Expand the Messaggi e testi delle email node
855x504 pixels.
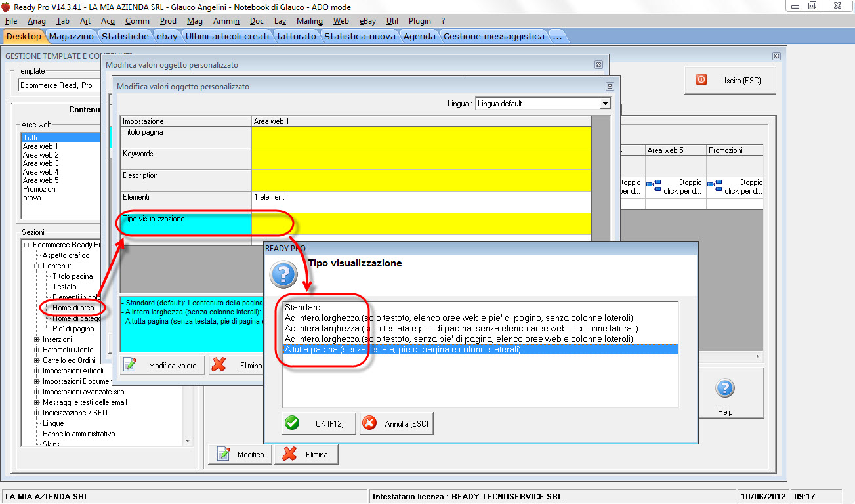click(x=37, y=402)
